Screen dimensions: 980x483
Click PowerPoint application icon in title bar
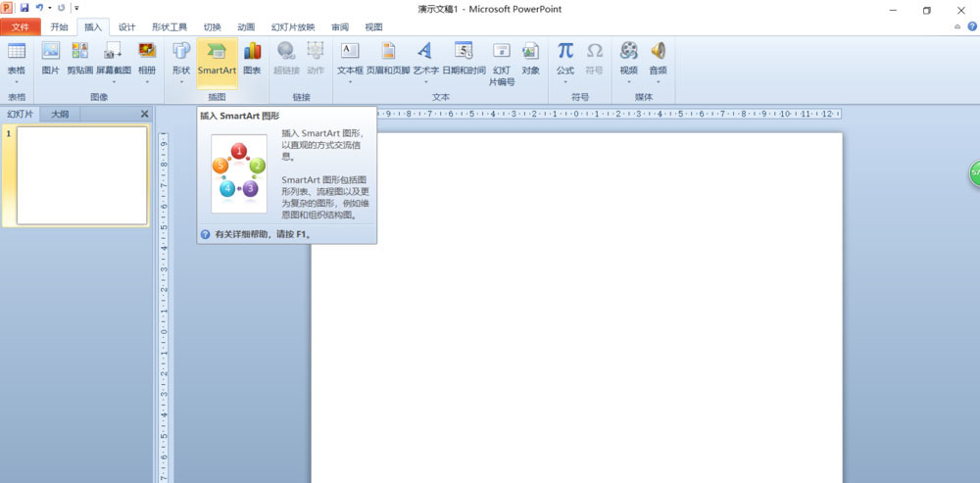click(6, 8)
